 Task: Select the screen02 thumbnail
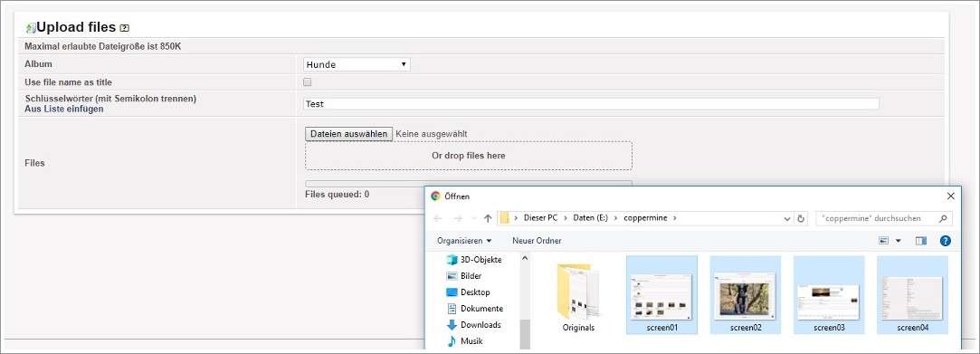click(745, 294)
